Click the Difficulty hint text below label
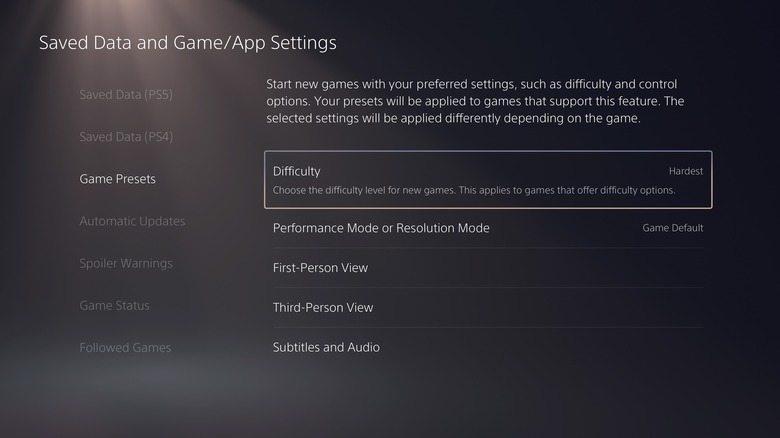 tap(474, 190)
